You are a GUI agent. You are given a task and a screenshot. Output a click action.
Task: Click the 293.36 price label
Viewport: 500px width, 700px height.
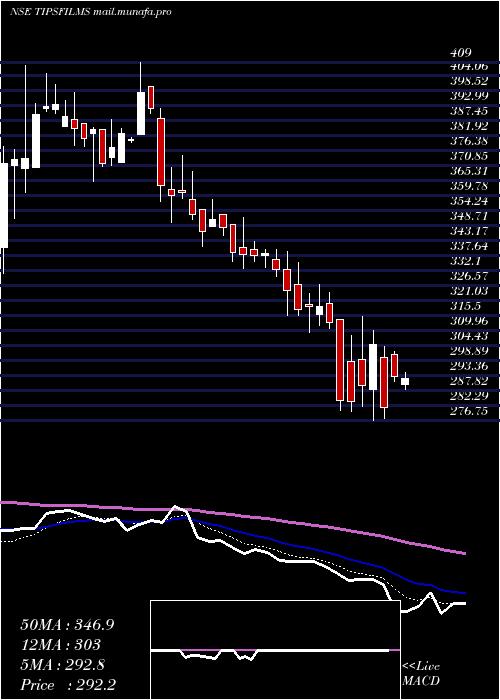tap(469, 367)
